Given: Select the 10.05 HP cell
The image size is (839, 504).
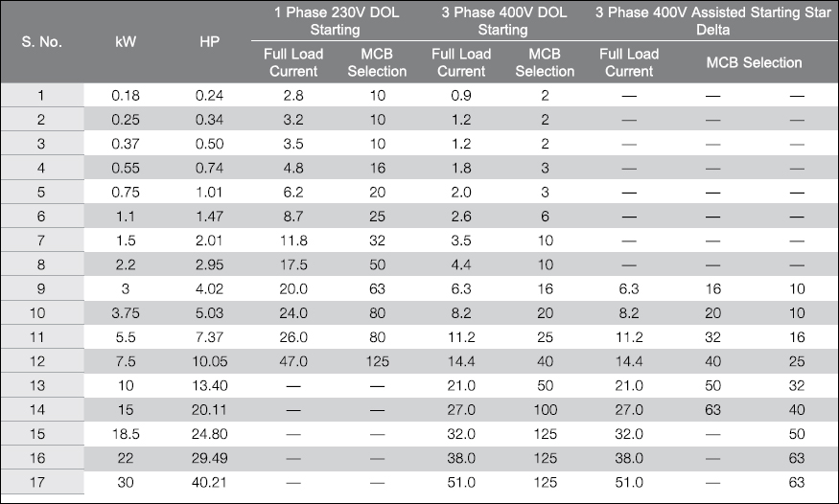Looking at the screenshot, I should coord(209,362).
